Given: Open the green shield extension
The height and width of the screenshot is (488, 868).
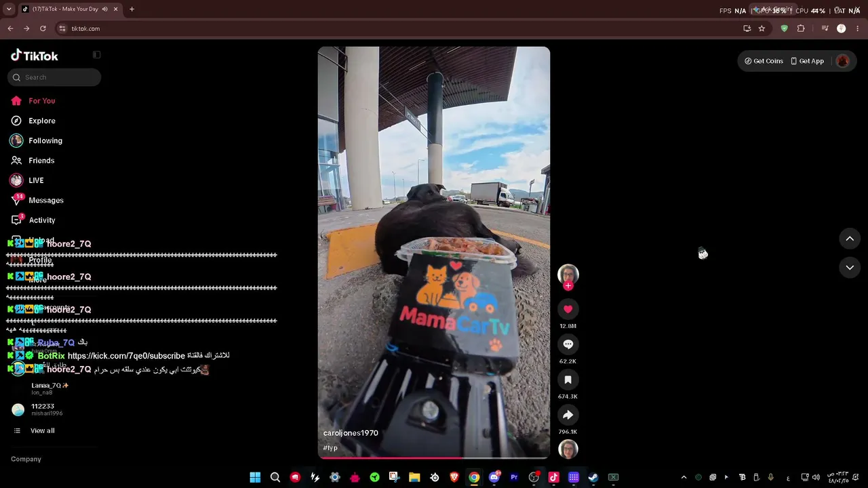Looking at the screenshot, I should click(785, 28).
